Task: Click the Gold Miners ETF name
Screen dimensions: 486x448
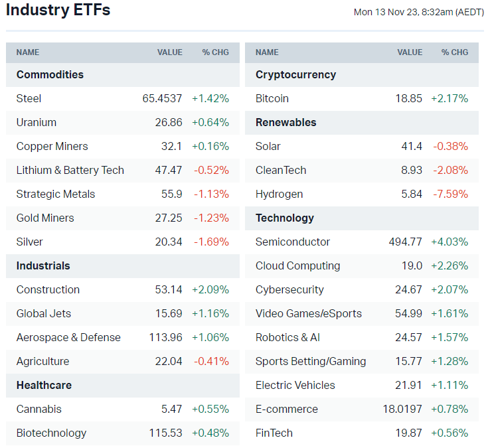Action: pos(45,218)
